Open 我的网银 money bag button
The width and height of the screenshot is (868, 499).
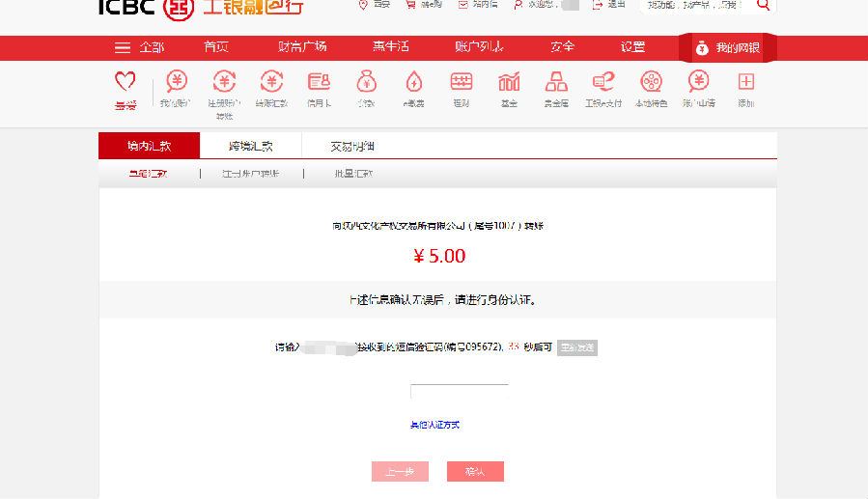coord(728,48)
